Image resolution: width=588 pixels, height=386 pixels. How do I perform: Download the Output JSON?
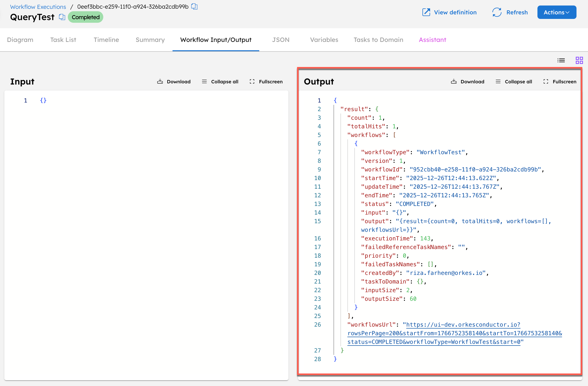[x=467, y=81]
